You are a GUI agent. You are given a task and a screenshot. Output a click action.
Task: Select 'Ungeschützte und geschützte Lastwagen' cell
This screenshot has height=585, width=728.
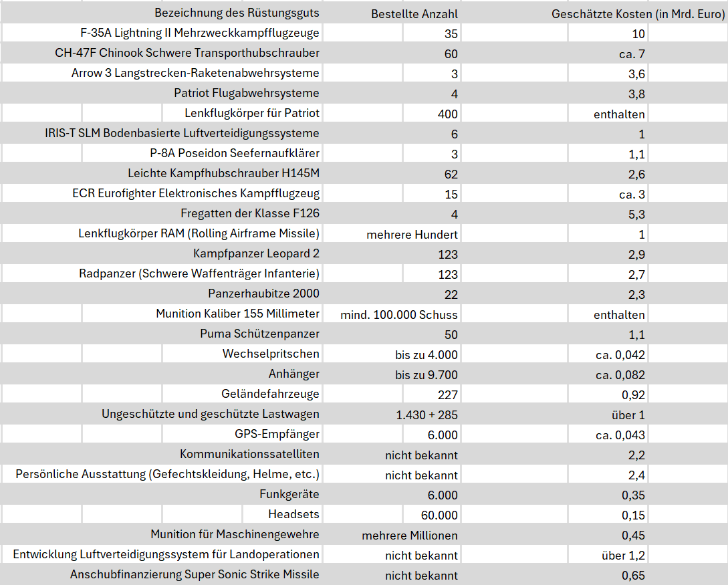tap(211, 414)
